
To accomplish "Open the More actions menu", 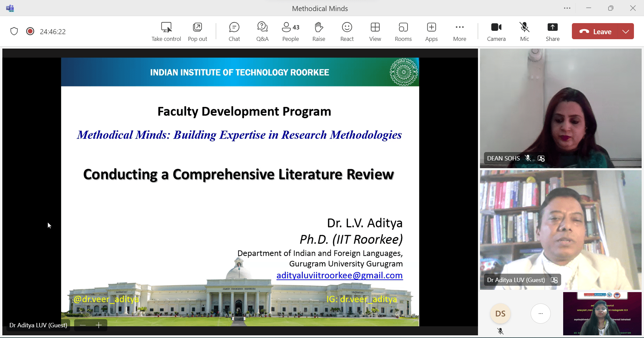I will tap(460, 31).
